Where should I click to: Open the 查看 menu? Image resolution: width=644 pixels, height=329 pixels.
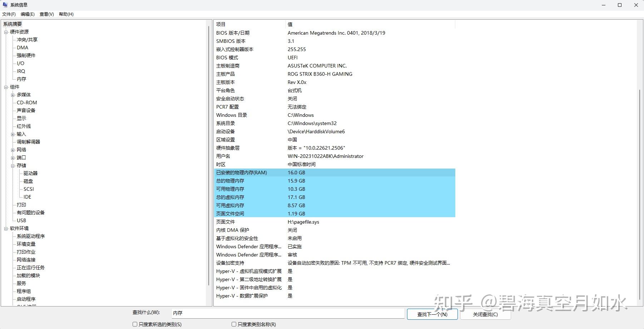[x=46, y=14]
